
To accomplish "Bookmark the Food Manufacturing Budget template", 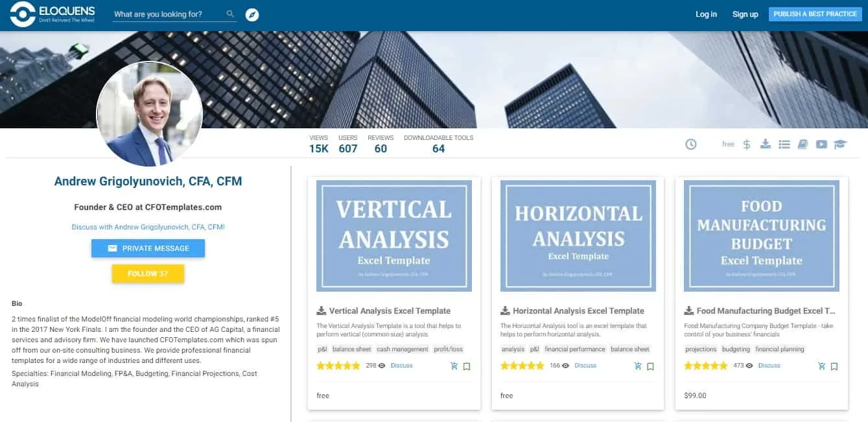I will point(834,366).
